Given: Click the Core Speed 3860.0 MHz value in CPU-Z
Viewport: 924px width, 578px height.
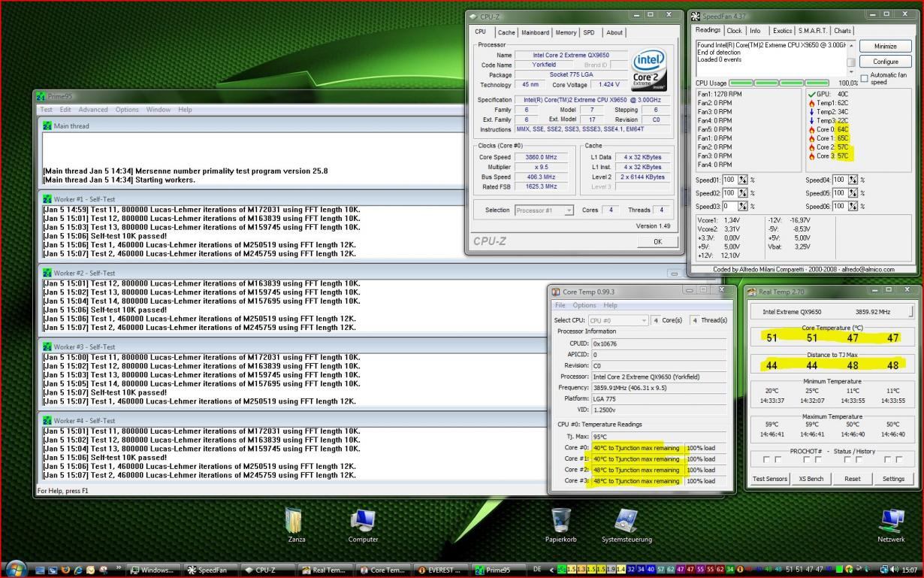Looking at the screenshot, I should click(539, 157).
